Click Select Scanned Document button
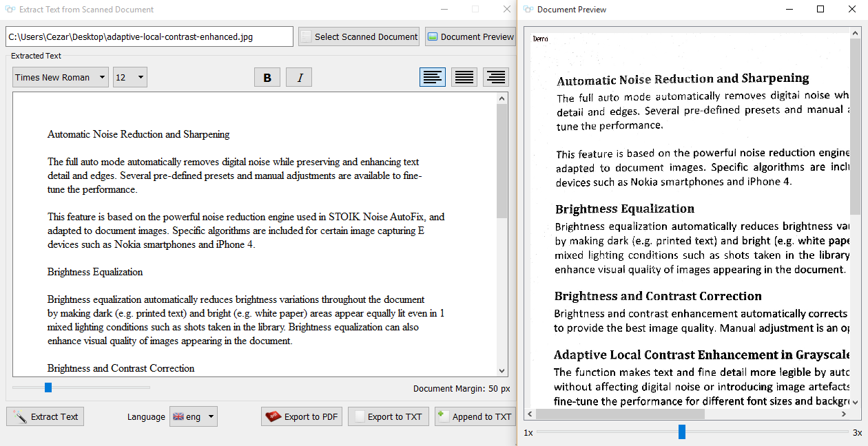Screen dimensions: 868x446 [359, 36]
